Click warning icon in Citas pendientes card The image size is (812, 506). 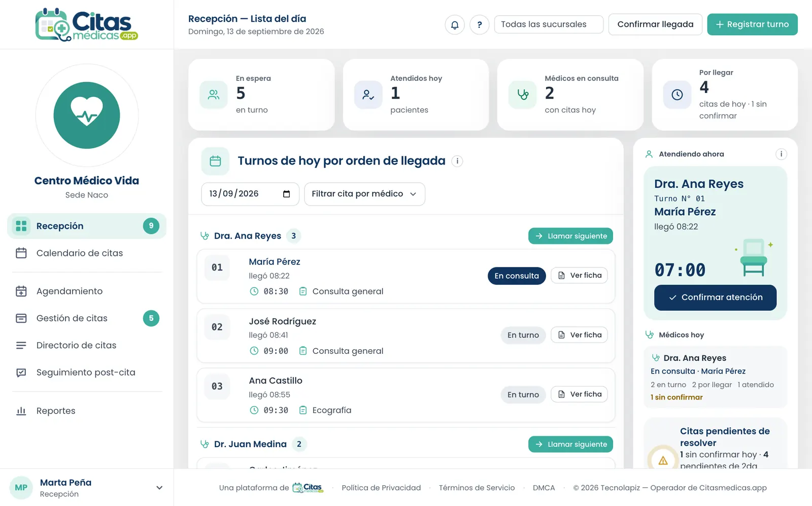point(663,460)
